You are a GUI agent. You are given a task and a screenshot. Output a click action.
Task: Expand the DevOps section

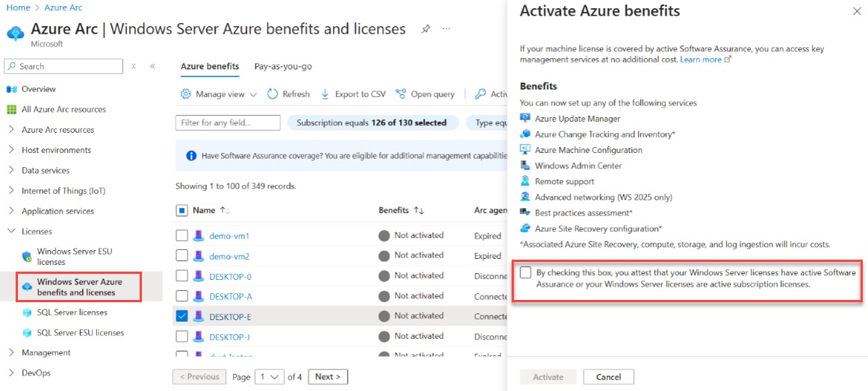12,373
